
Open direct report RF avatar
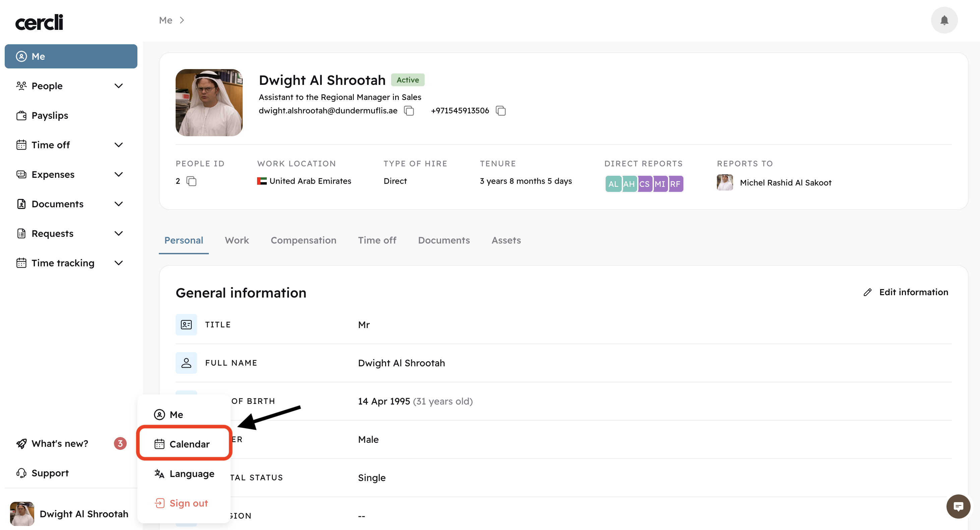pyautogui.click(x=676, y=184)
